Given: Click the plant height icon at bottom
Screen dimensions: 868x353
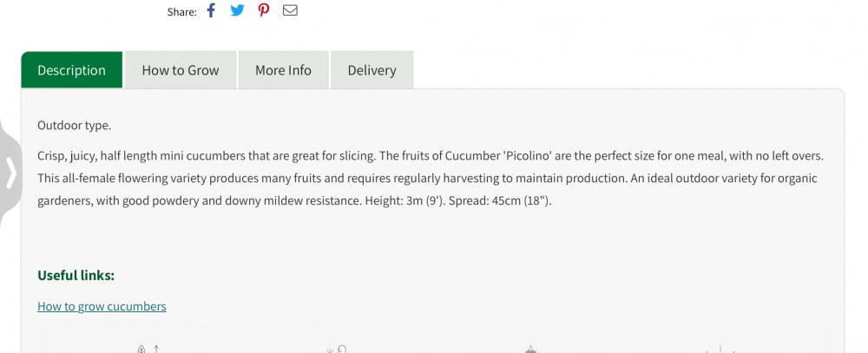Looking at the screenshot, I should (149, 349).
